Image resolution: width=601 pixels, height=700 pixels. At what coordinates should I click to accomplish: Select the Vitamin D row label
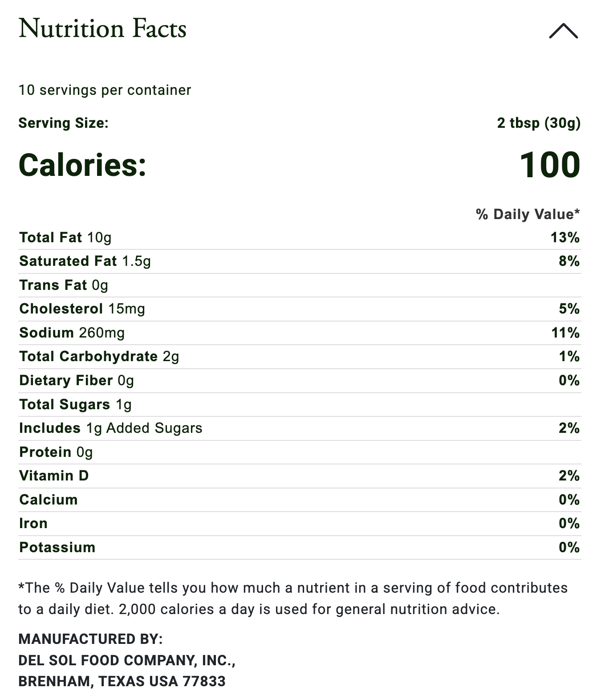pos(54,476)
